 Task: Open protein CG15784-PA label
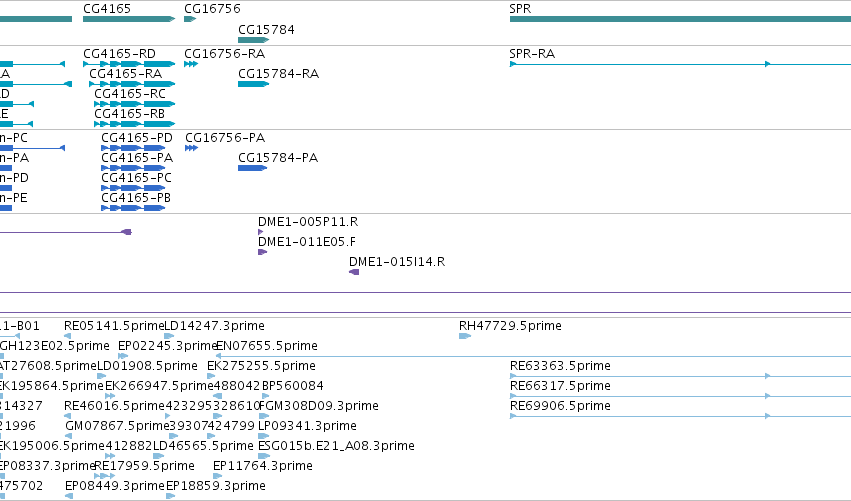(278, 158)
